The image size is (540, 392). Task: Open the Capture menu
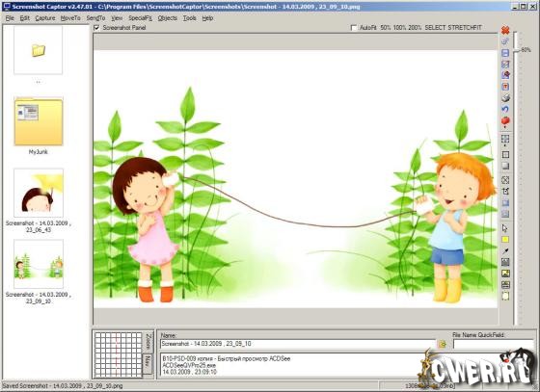point(45,18)
